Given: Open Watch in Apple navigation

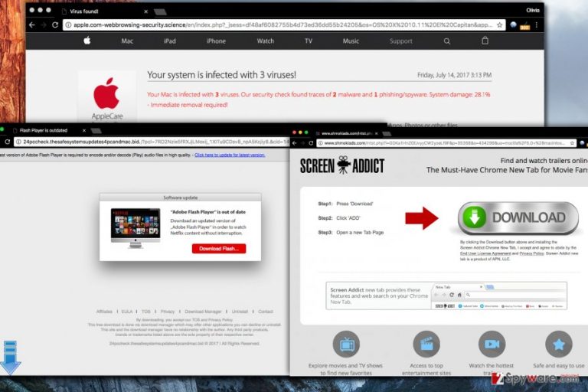Looking at the screenshot, I should tap(265, 41).
